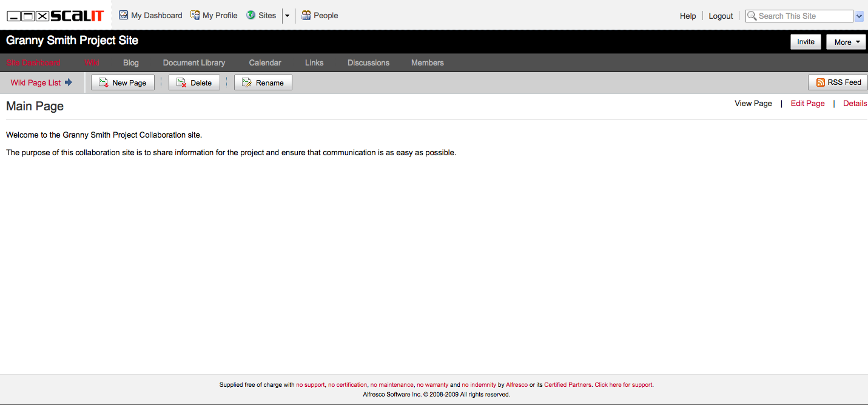Screen dimensions: 868x405
Task: Click the no warranty footer link
Action: pyautogui.click(x=432, y=384)
